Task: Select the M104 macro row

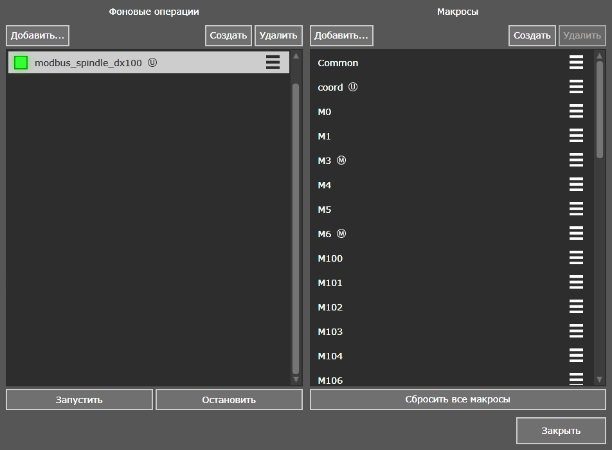Action: (x=452, y=356)
